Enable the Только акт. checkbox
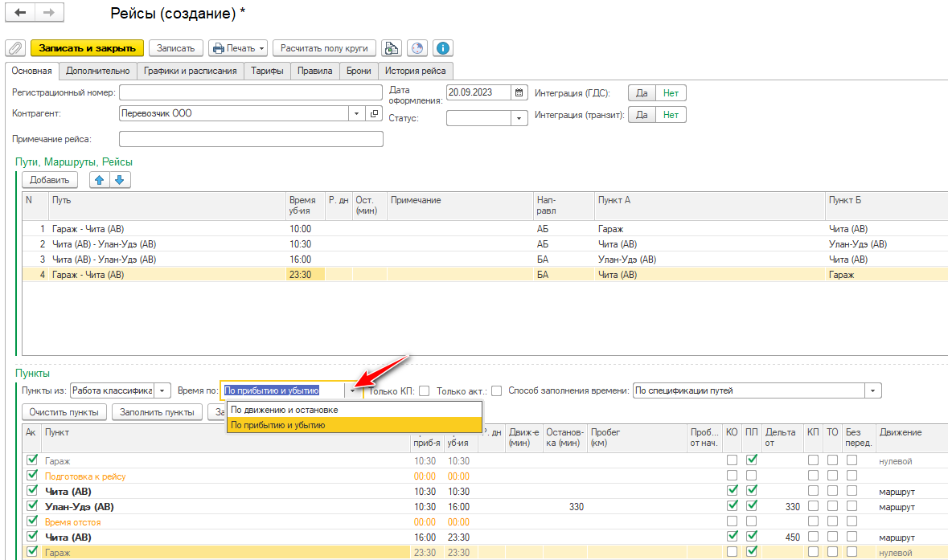The width and height of the screenshot is (948, 560). click(497, 391)
